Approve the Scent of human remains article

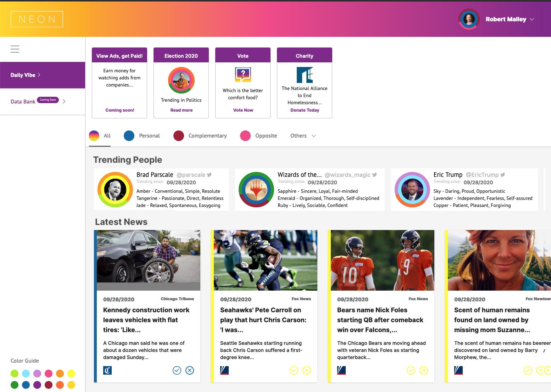528,370
